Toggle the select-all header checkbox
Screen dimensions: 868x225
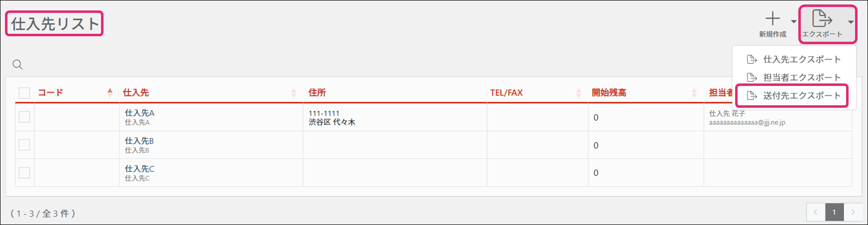click(24, 93)
